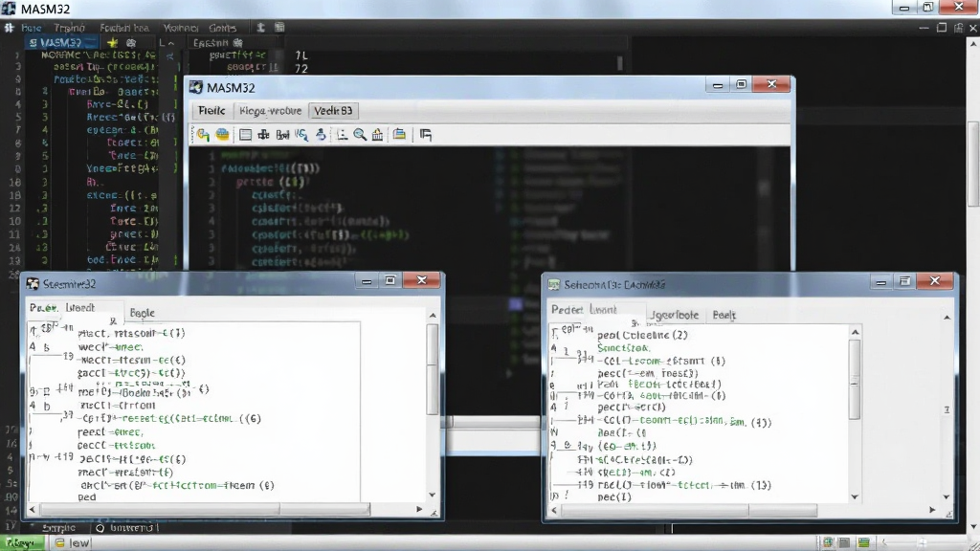980x551 pixels.
Task: Open the third menu in the main menu bar
Action: pos(124,28)
